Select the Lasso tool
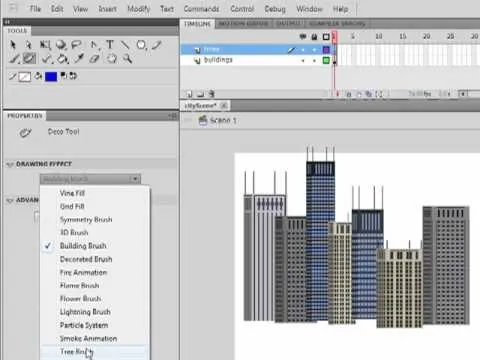 pyautogui.click(x=77, y=45)
